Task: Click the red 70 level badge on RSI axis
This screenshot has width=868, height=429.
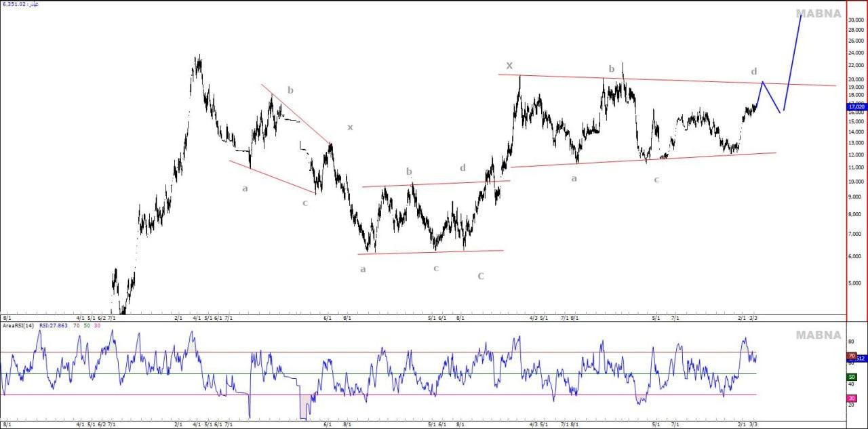Action: (x=851, y=356)
